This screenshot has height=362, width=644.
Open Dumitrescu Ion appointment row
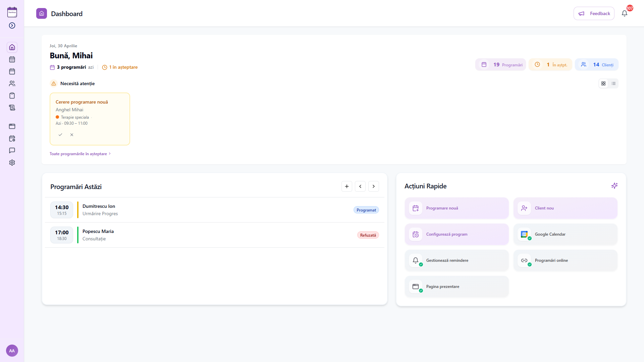pyautogui.click(x=215, y=210)
